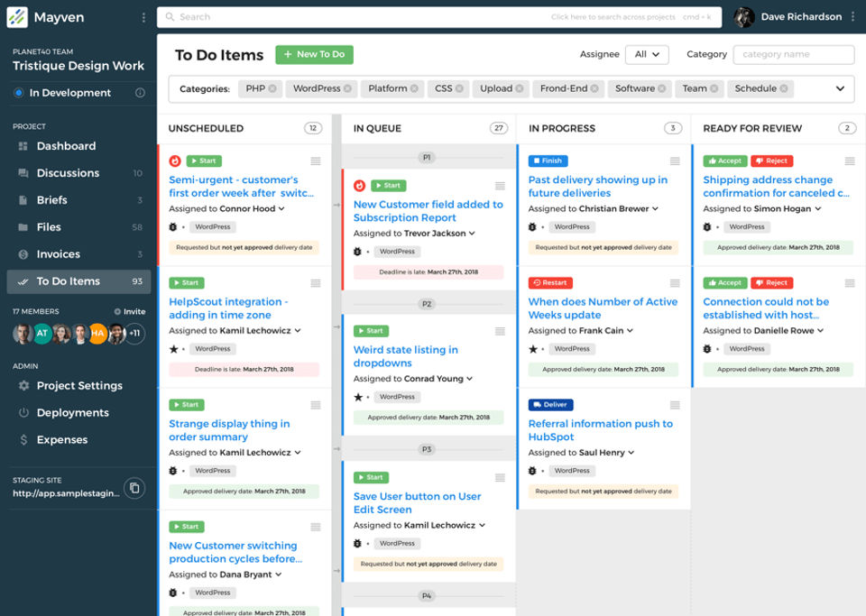Viewport: 866px width, 616px height.
Task: Open Dashboard in the sidebar
Action: [x=78, y=146]
